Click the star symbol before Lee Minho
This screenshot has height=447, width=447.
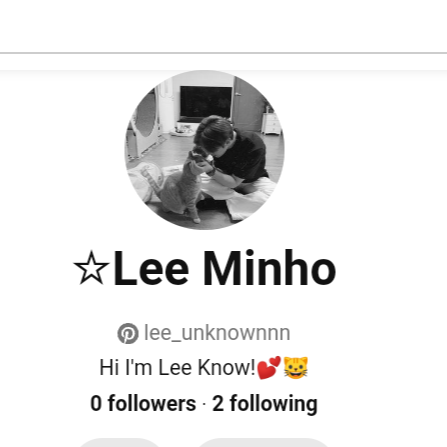[x=91, y=268]
